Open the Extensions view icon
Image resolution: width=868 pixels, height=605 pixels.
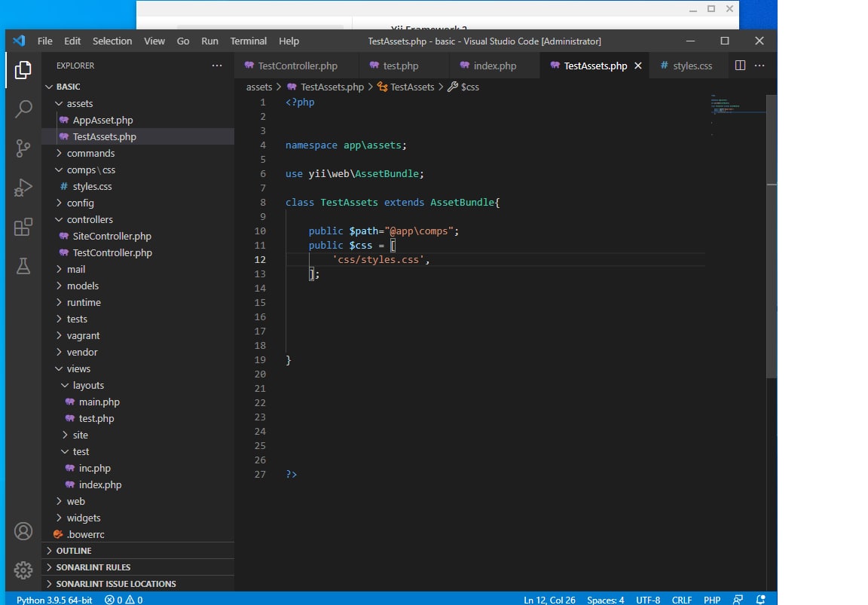(23, 227)
